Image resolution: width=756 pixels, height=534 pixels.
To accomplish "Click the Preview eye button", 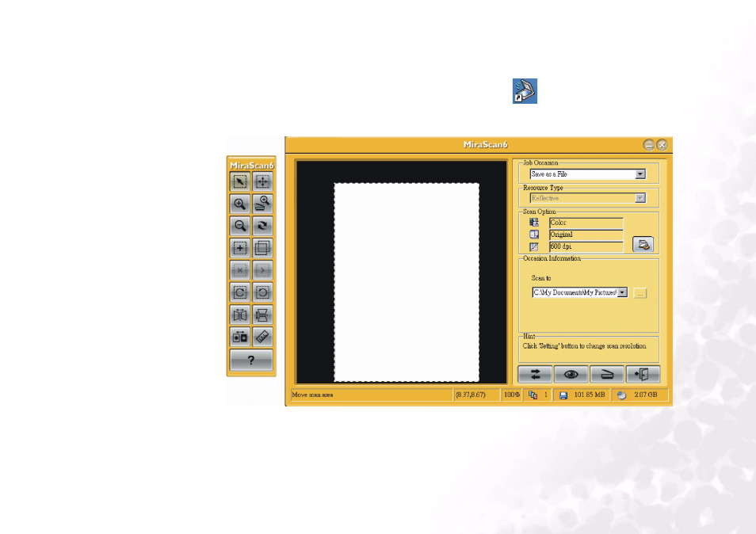I will [571, 375].
